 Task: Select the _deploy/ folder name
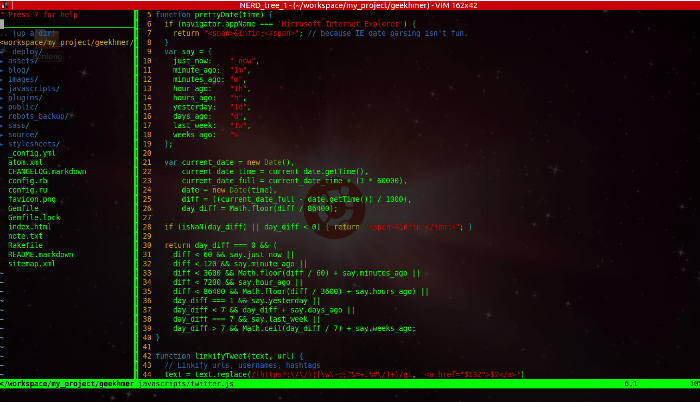pyautogui.click(x=25, y=52)
